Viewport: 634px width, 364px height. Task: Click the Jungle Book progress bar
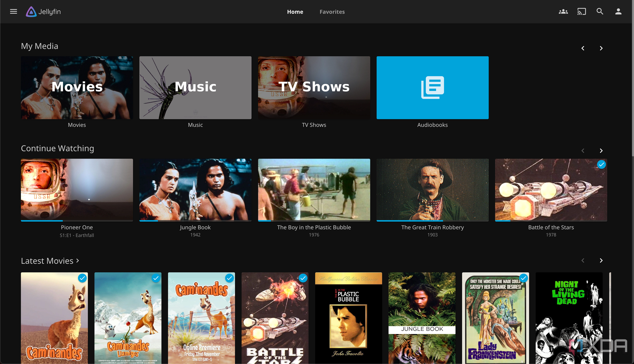click(195, 221)
